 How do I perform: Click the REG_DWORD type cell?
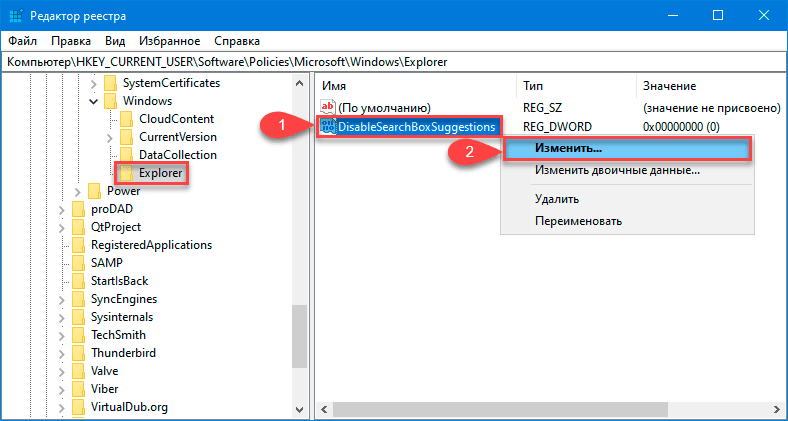tap(557, 127)
